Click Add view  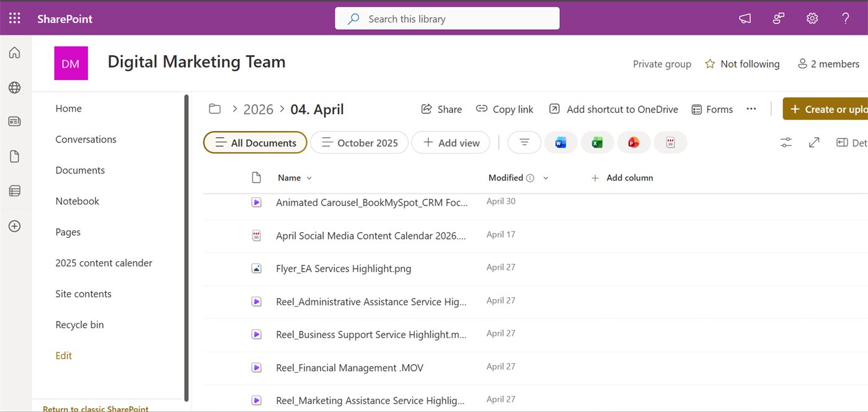(x=451, y=143)
